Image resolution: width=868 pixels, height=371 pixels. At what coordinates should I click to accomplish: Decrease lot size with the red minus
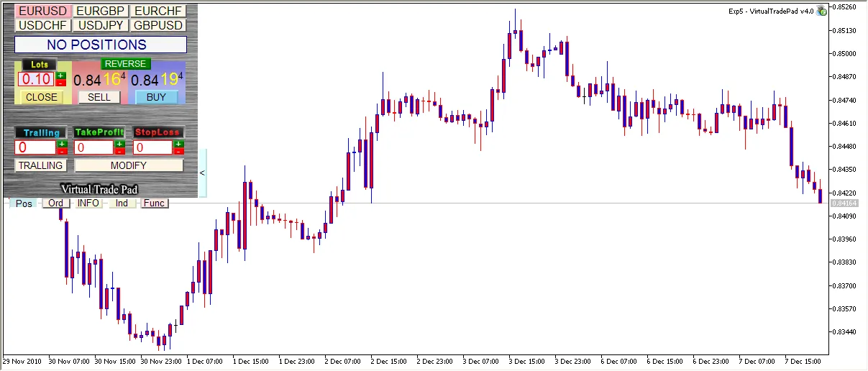click(x=60, y=83)
